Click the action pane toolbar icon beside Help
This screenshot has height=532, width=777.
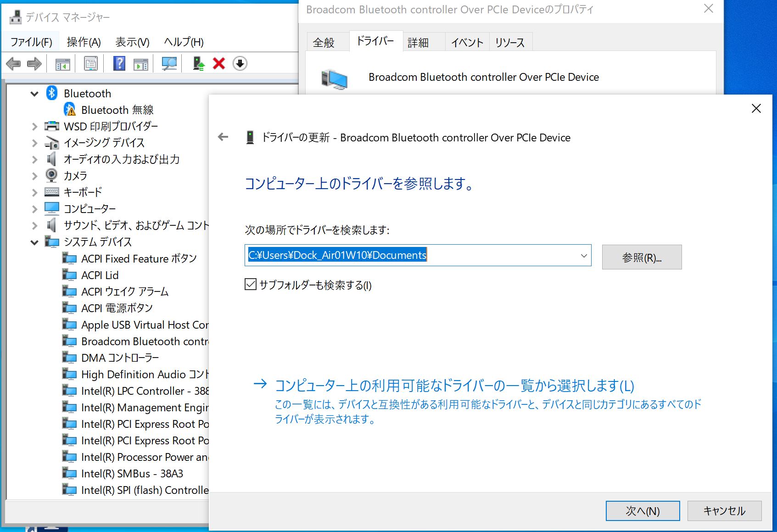click(141, 64)
